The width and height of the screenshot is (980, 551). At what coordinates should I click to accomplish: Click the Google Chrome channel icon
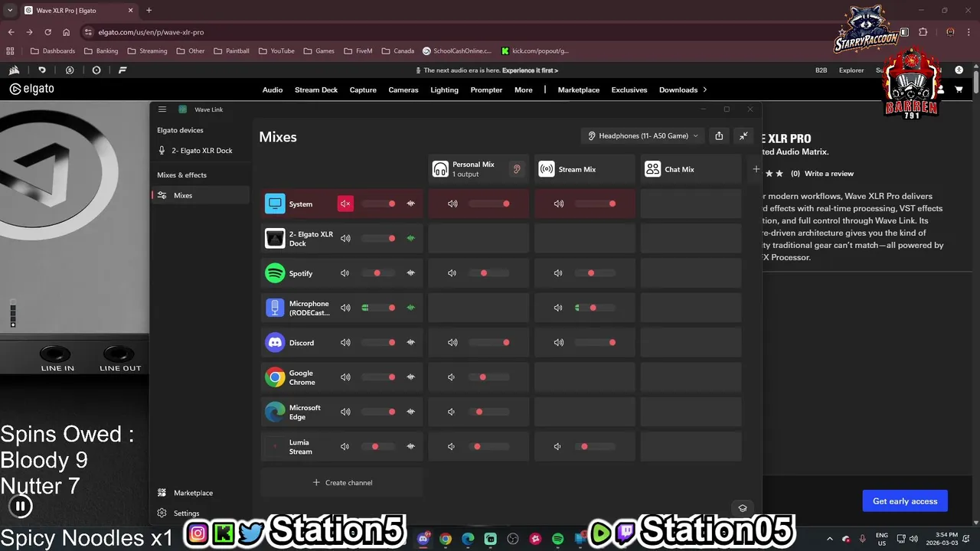click(275, 377)
